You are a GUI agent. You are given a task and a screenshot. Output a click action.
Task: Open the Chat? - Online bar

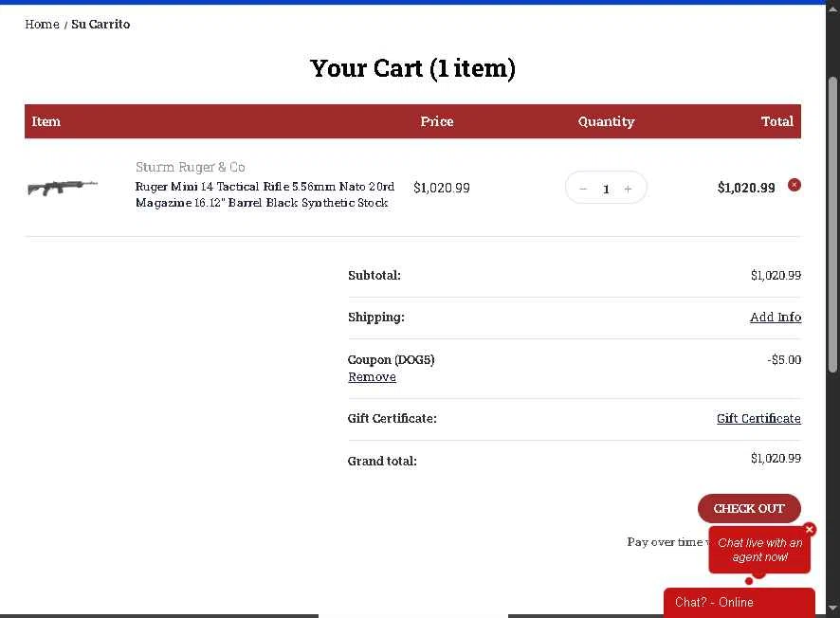739,603
